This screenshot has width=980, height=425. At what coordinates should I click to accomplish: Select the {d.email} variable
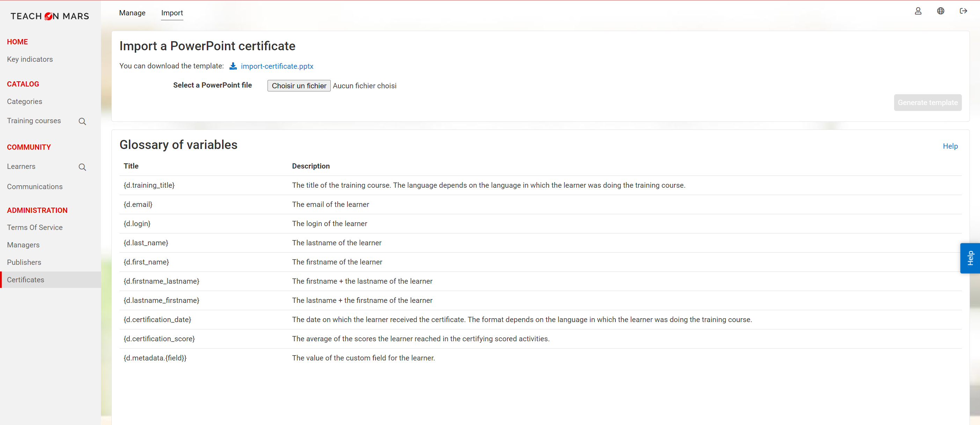point(138,204)
